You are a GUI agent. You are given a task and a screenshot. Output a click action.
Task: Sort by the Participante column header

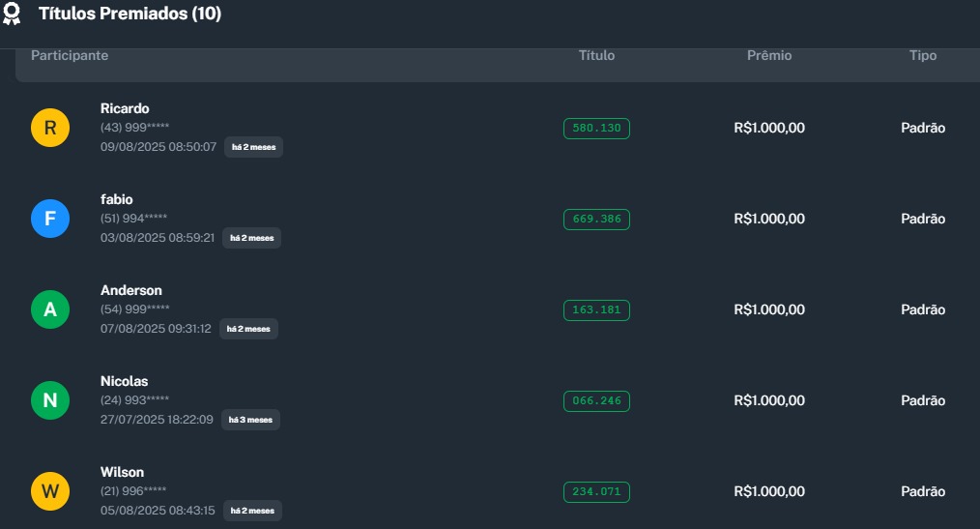click(x=70, y=56)
